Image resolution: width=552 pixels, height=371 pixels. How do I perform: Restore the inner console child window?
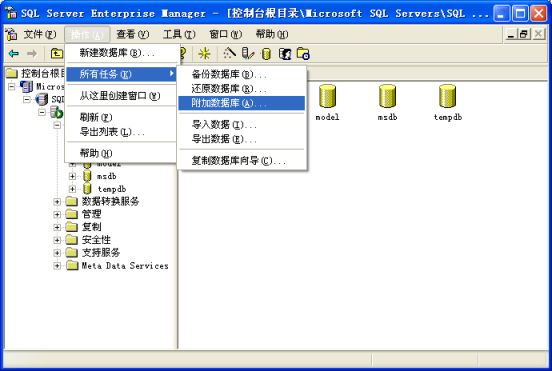524,34
